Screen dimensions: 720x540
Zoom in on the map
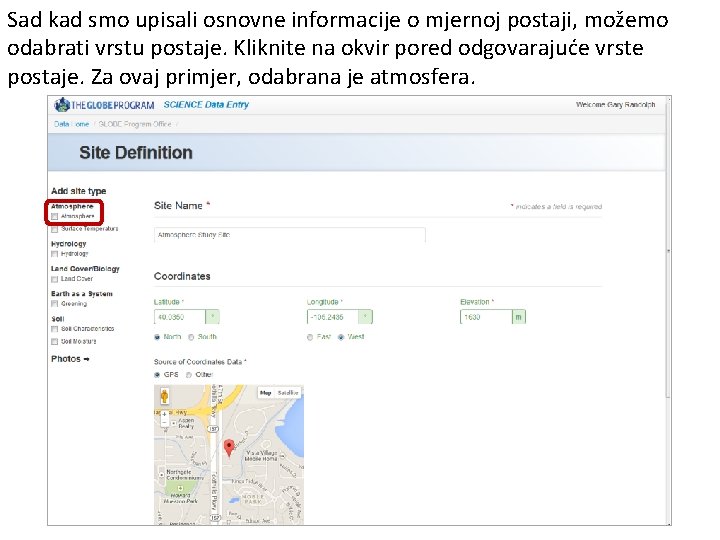tap(164, 414)
